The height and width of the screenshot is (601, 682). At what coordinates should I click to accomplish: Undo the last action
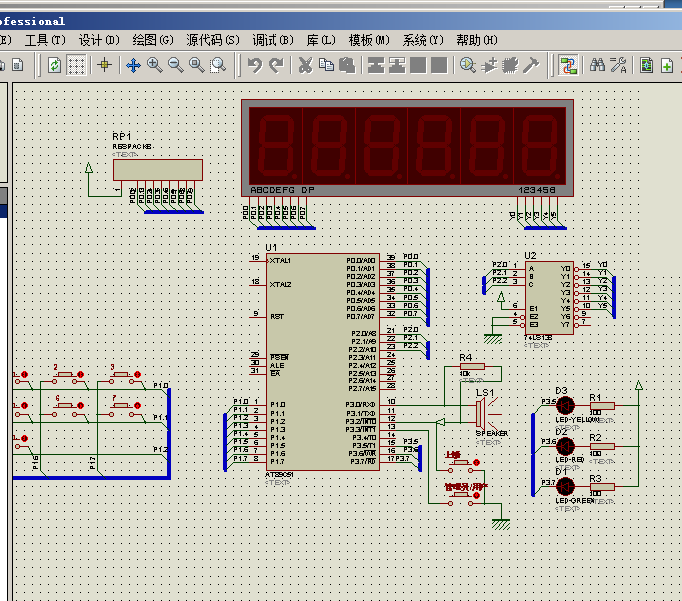pos(255,65)
